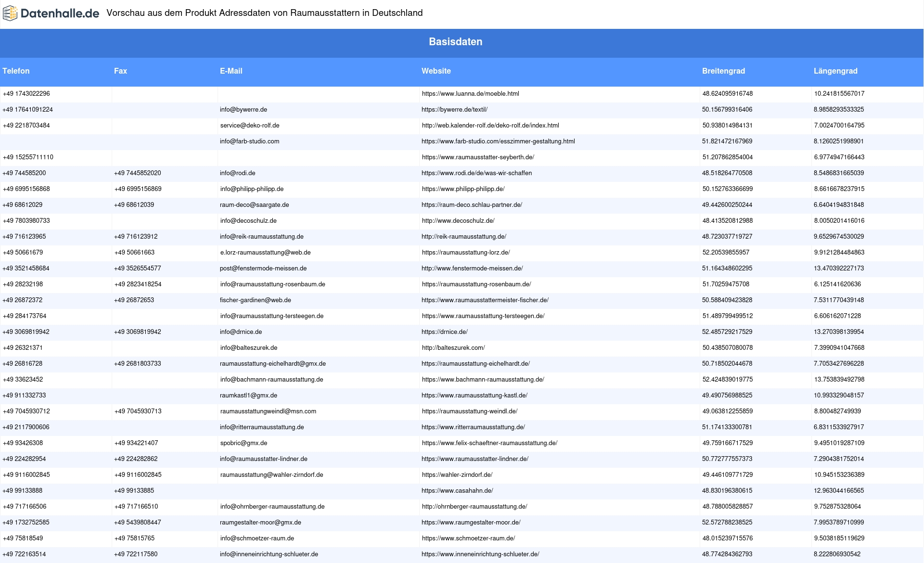Open raumausstattung-eichelhardt.de website link
The image size is (924, 563).
[475, 364]
